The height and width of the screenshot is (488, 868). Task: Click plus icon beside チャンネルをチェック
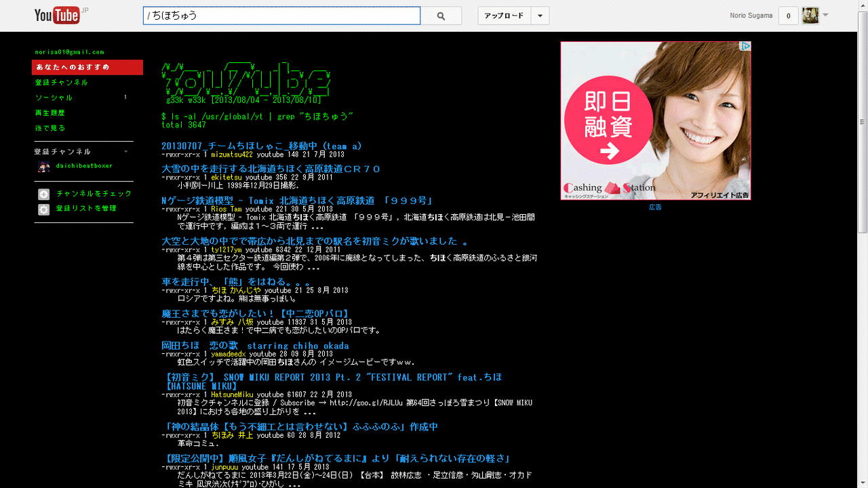coord(44,195)
